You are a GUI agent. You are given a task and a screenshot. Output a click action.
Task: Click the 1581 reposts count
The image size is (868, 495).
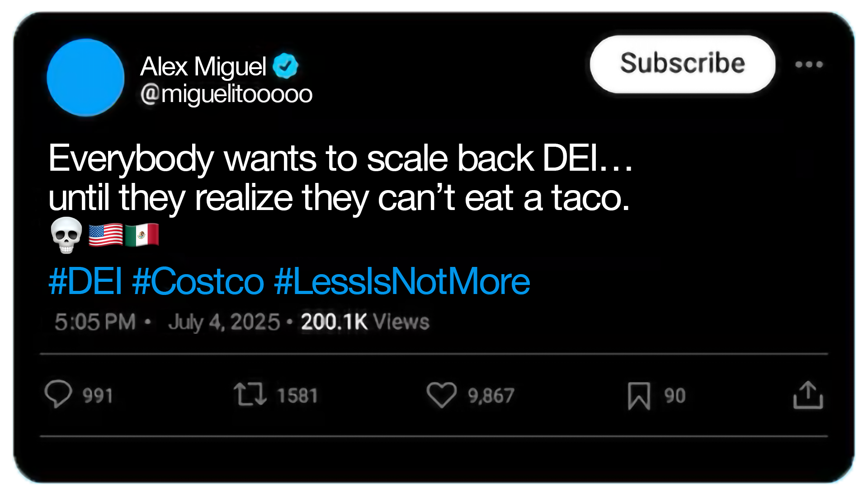(297, 396)
